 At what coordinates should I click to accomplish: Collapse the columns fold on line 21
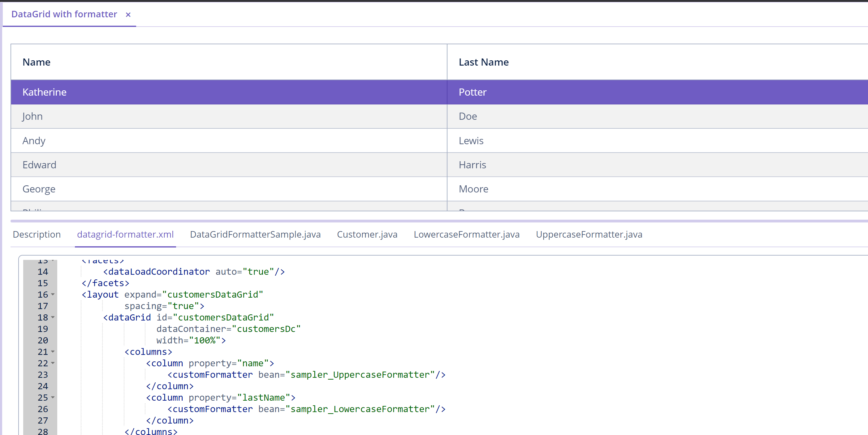tap(53, 351)
